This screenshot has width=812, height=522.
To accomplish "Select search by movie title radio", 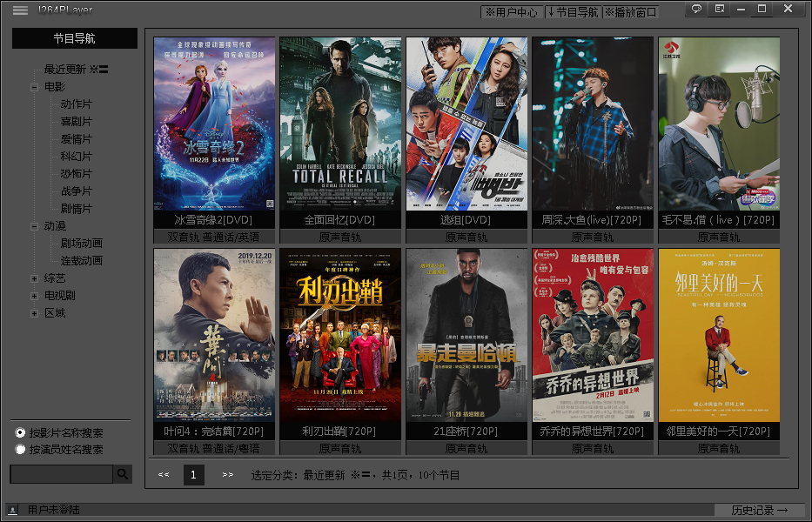I will pyautogui.click(x=20, y=432).
